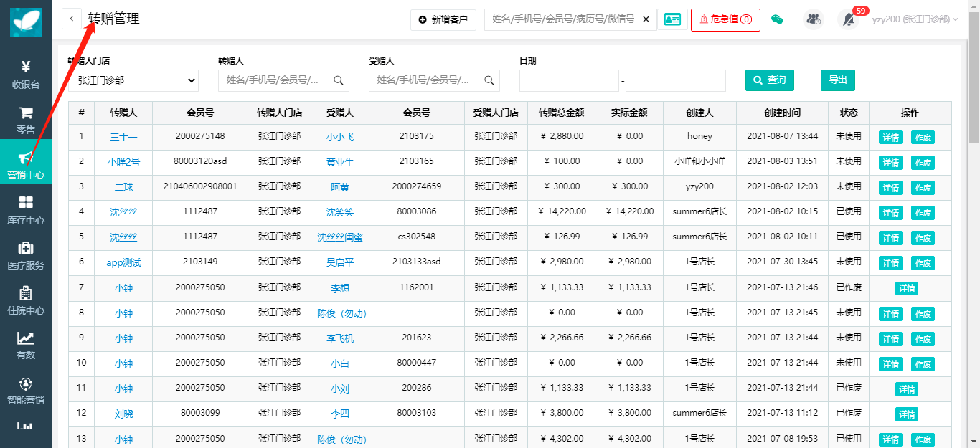980x448 pixels.
Task: Click the start date input field
Action: (x=569, y=80)
